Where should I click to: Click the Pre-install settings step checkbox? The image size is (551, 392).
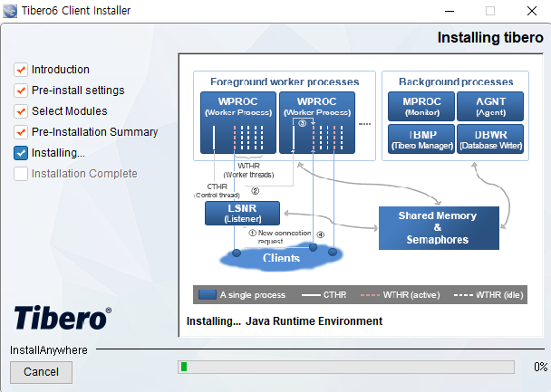pos(21,91)
